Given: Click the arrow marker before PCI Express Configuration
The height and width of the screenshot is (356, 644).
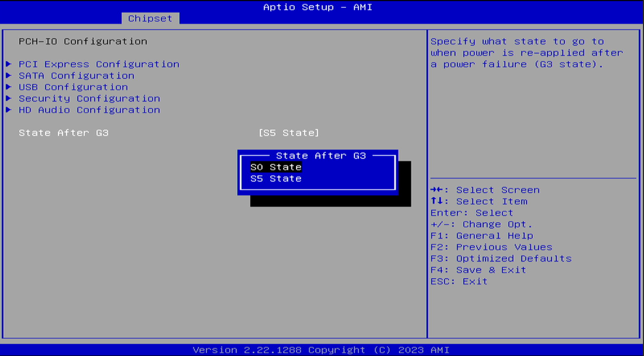Looking at the screenshot, I should (x=9, y=64).
